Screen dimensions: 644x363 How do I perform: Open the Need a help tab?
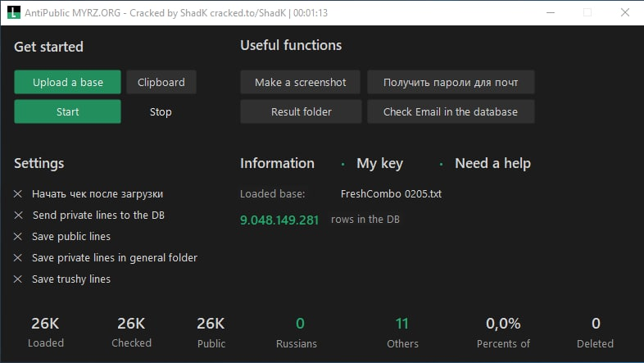coord(492,163)
